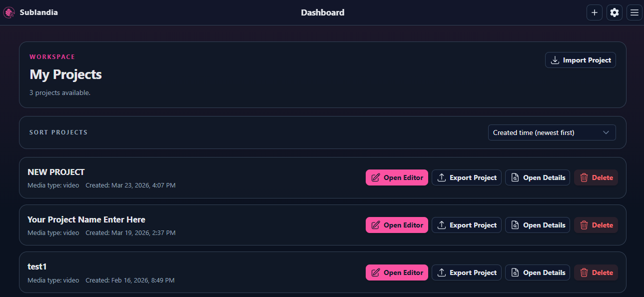
Task: Click the Sublandia logo icon
Action: pyautogui.click(x=9, y=12)
